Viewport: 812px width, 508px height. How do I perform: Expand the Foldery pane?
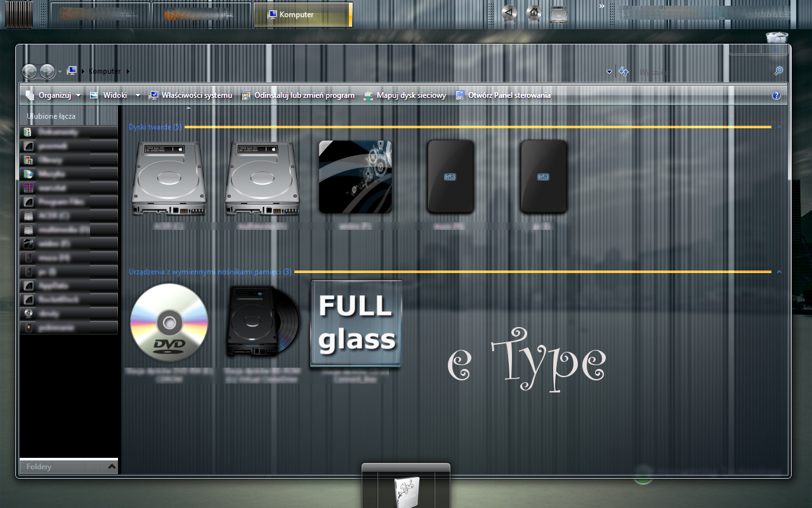(112, 467)
